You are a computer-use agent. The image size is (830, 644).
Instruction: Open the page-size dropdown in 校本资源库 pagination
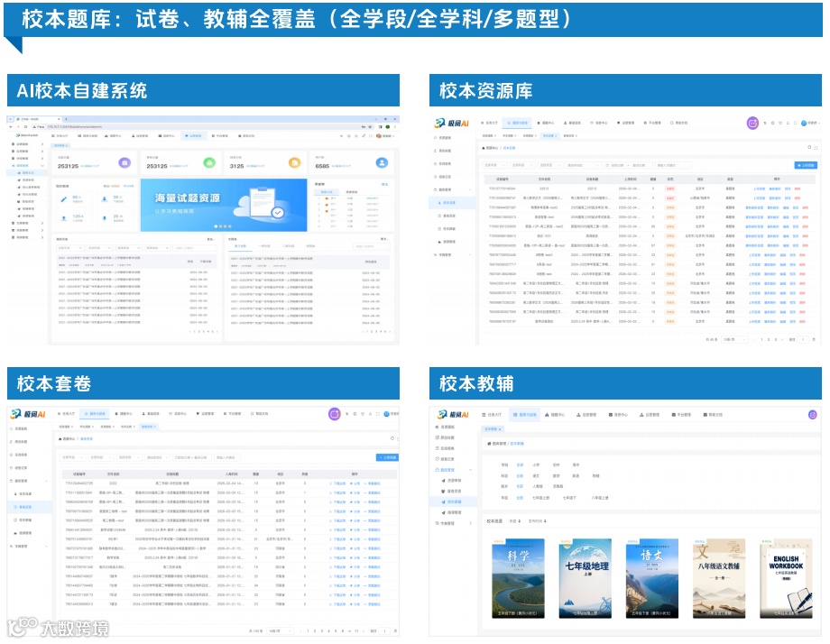click(735, 339)
